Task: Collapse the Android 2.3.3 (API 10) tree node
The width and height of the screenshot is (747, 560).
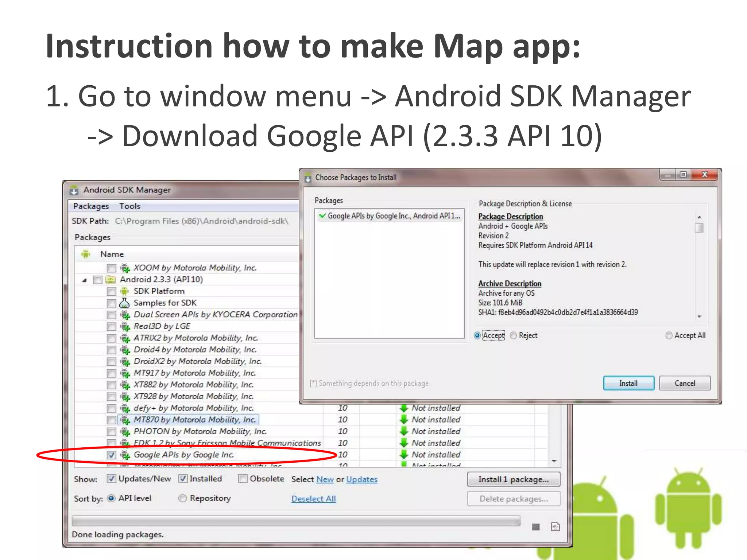Action: click(85, 280)
